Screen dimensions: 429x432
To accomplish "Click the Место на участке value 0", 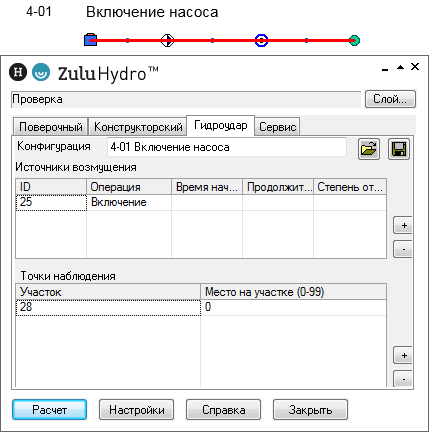I will tap(293, 307).
